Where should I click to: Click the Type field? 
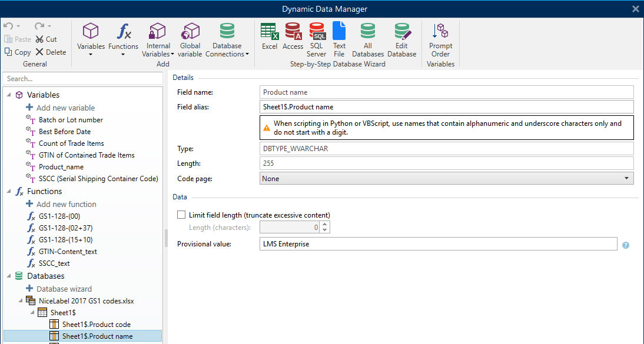[x=446, y=149]
